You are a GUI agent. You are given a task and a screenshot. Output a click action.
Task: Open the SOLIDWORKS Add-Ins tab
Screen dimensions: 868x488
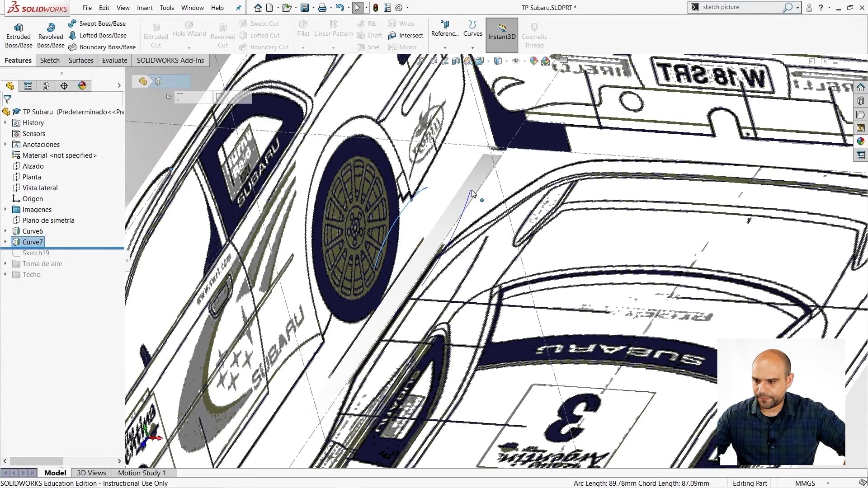pos(170,61)
